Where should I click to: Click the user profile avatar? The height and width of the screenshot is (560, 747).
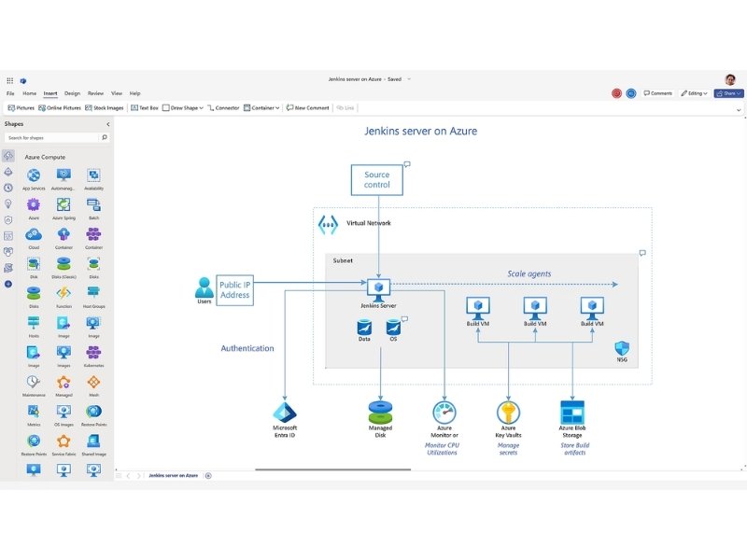[730, 79]
